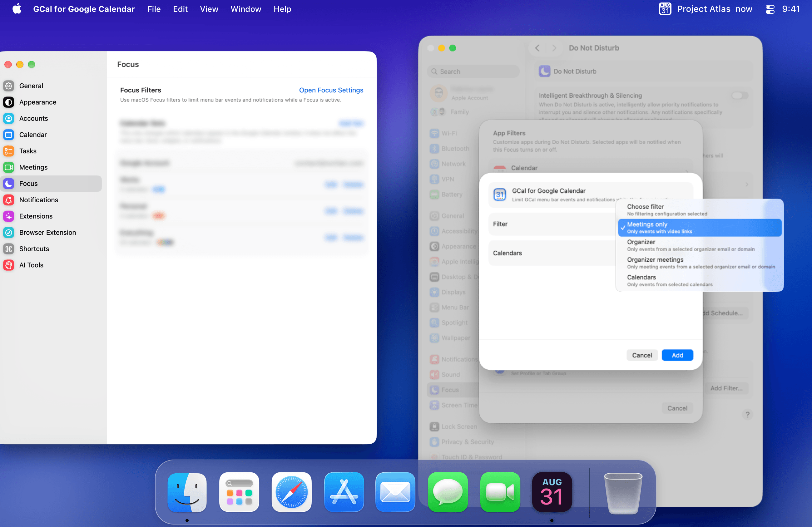Open the File menu
Viewport: 812px width, 527px height.
[154, 9]
